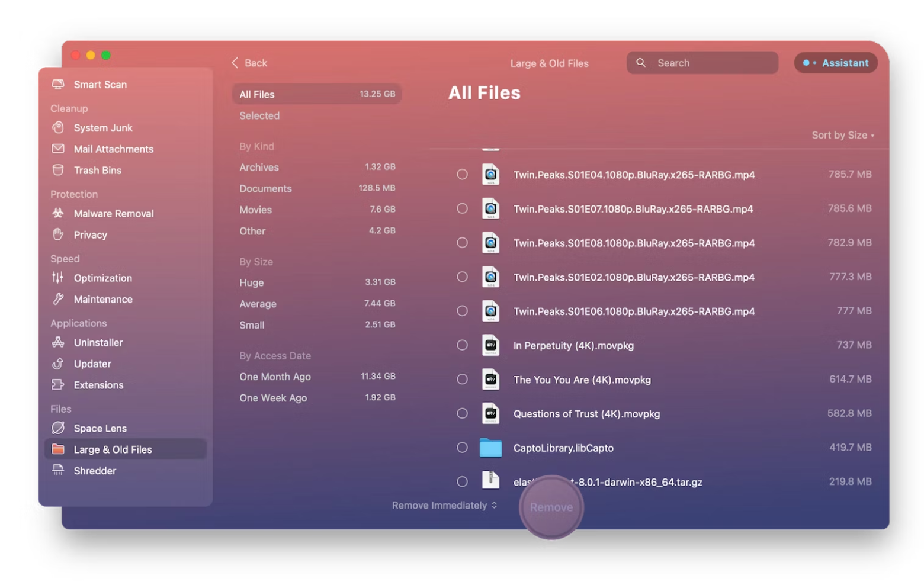Image resolution: width=924 pixels, height=585 pixels.
Task: Click the 419.7 MB size value
Action: pos(850,447)
